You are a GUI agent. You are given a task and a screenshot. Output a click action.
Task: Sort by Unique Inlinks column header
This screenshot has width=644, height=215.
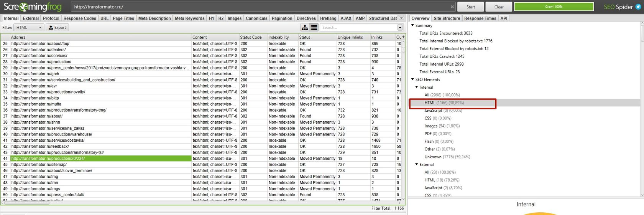tap(353, 37)
